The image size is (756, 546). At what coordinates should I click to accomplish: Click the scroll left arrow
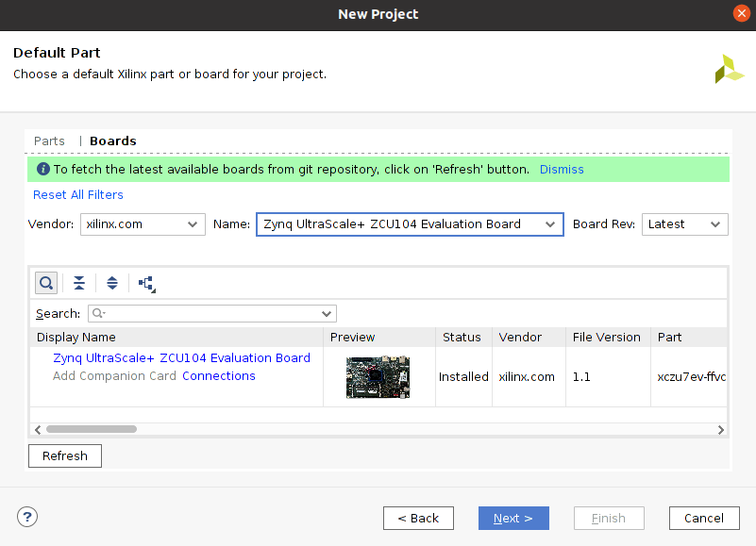38,429
